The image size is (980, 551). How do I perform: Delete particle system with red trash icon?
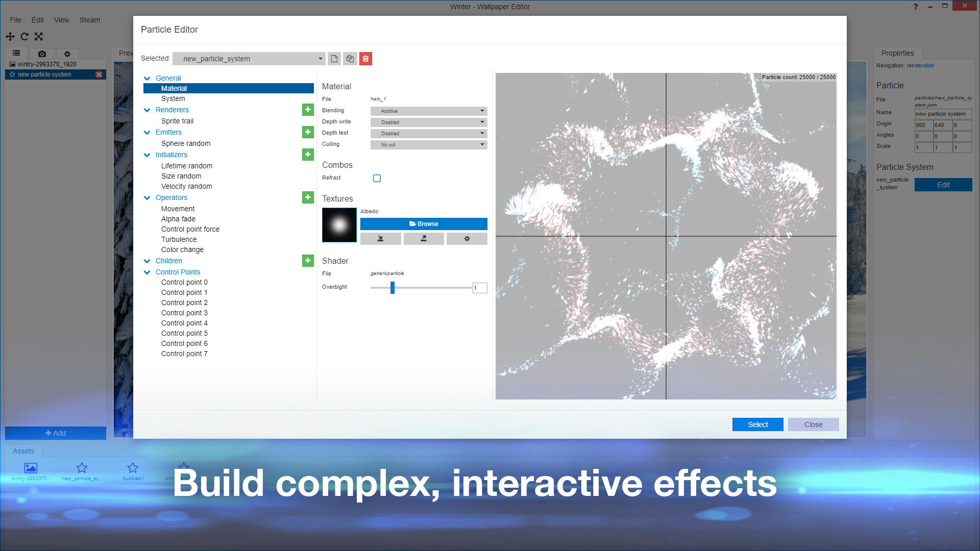tap(365, 59)
